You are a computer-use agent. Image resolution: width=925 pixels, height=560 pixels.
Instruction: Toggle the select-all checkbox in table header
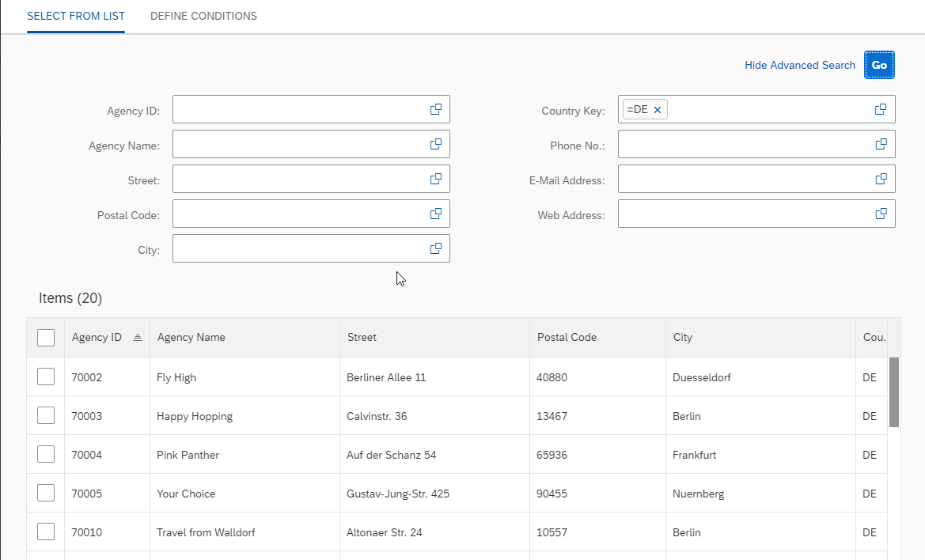pyautogui.click(x=46, y=338)
